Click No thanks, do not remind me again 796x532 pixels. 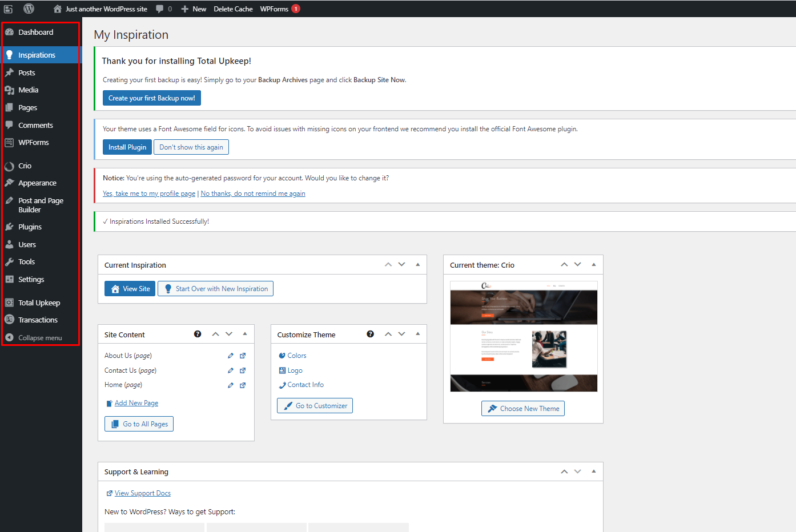click(253, 194)
